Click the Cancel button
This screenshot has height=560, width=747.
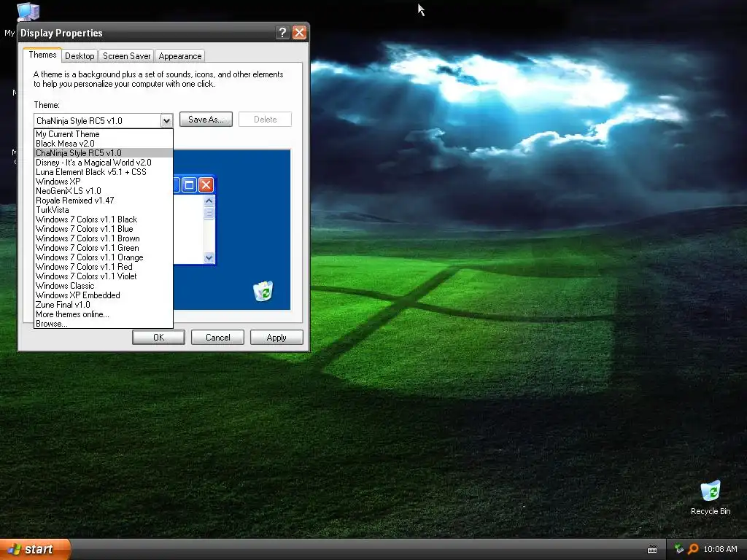[x=217, y=337]
